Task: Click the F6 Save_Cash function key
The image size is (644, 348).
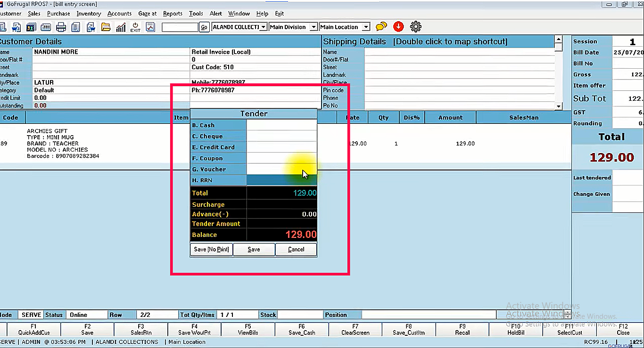Action: 301,329
